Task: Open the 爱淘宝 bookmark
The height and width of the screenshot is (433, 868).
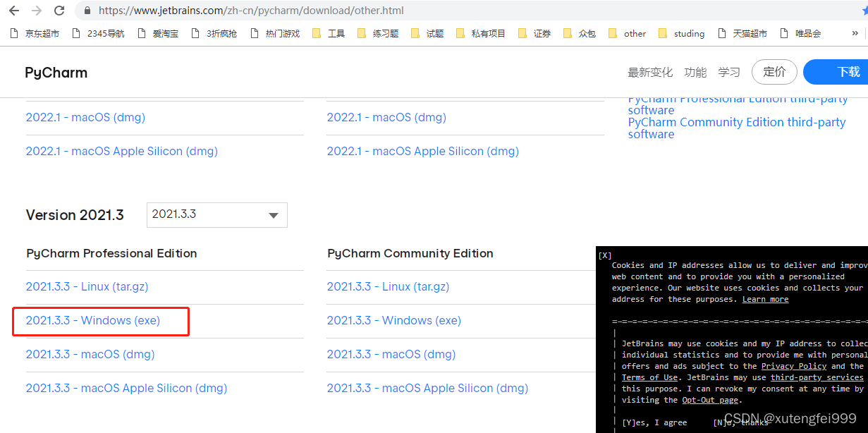Action: click(157, 33)
